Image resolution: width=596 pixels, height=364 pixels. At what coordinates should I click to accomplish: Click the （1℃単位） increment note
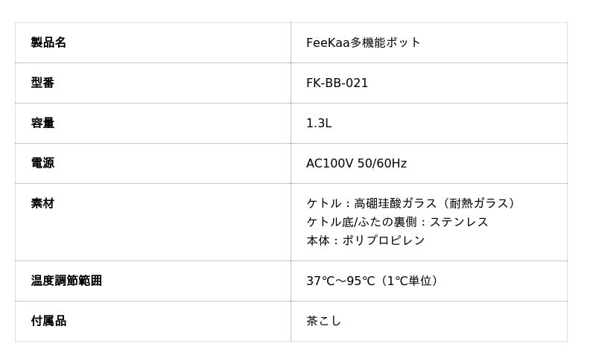coord(409,281)
